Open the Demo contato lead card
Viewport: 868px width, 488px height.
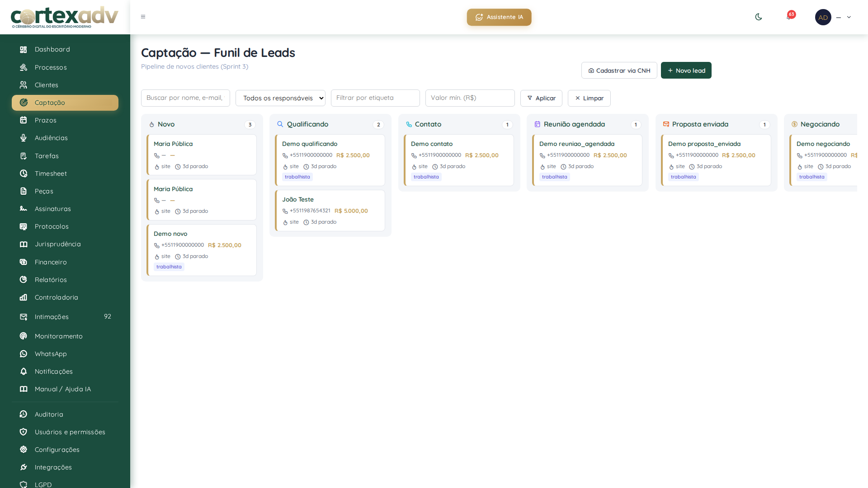459,160
